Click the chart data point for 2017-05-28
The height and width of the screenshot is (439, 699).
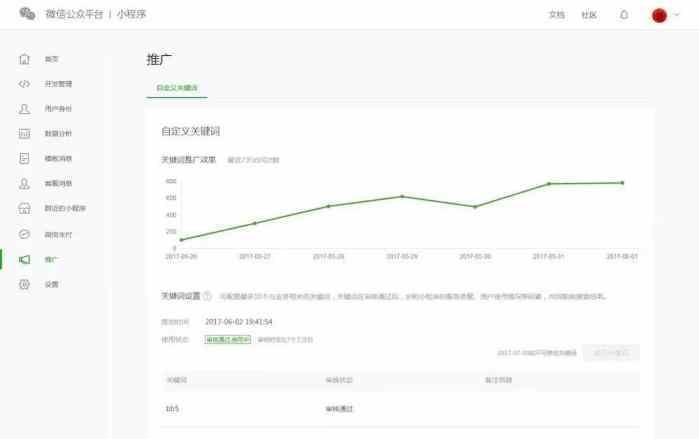(x=329, y=206)
